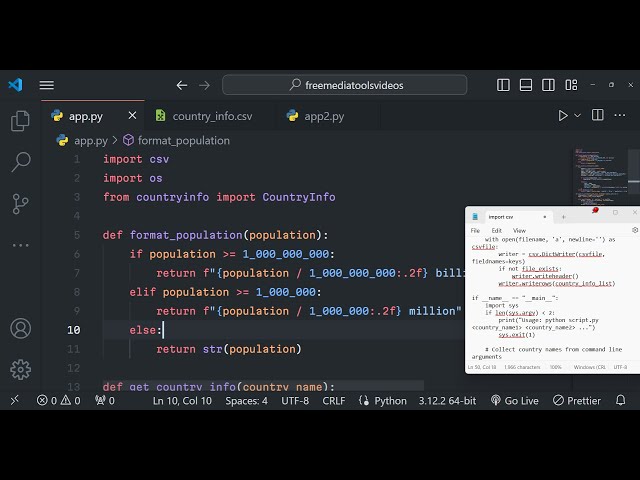
Task: Click Go Live in status bar
Action: tap(514, 400)
